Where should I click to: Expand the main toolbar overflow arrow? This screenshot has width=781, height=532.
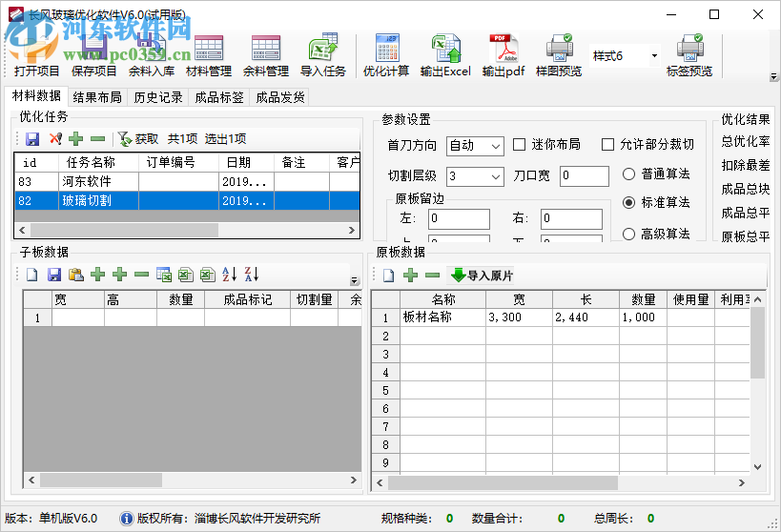click(x=773, y=76)
